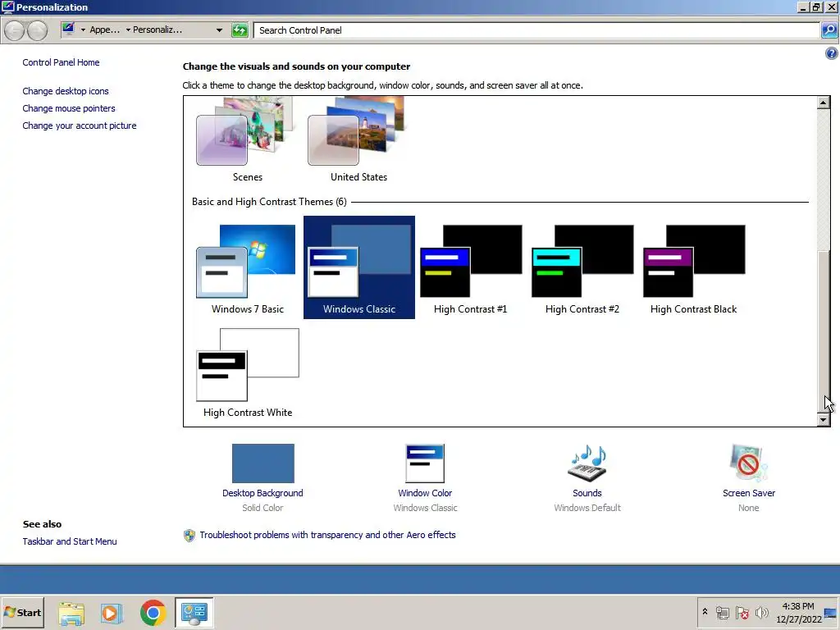Click the volume speaker tray icon
This screenshot has height=630, width=840.
coord(761,612)
